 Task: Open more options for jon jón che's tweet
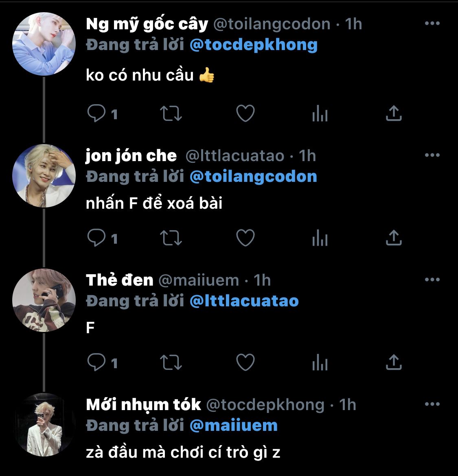[x=432, y=155]
